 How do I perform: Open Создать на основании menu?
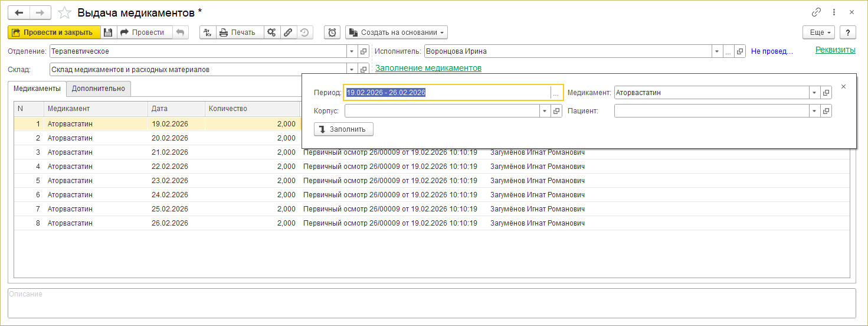coord(397,32)
